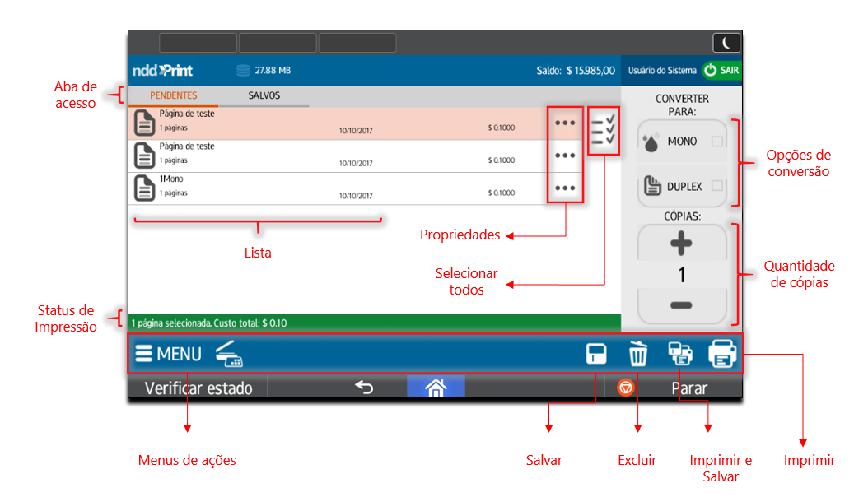Click the printer icon to print
The height and width of the screenshot is (497, 868).
coord(722,354)
